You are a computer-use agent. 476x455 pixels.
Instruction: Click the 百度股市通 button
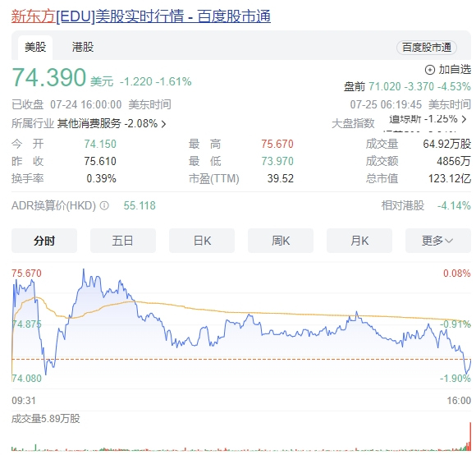click(427, 48)
